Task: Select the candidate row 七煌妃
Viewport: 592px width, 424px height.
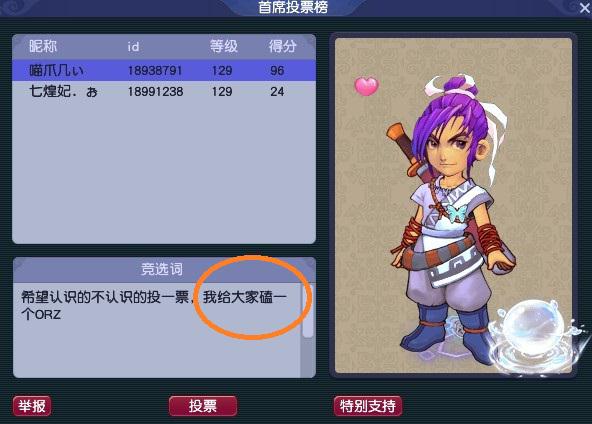Action: (x=164, y=91)
